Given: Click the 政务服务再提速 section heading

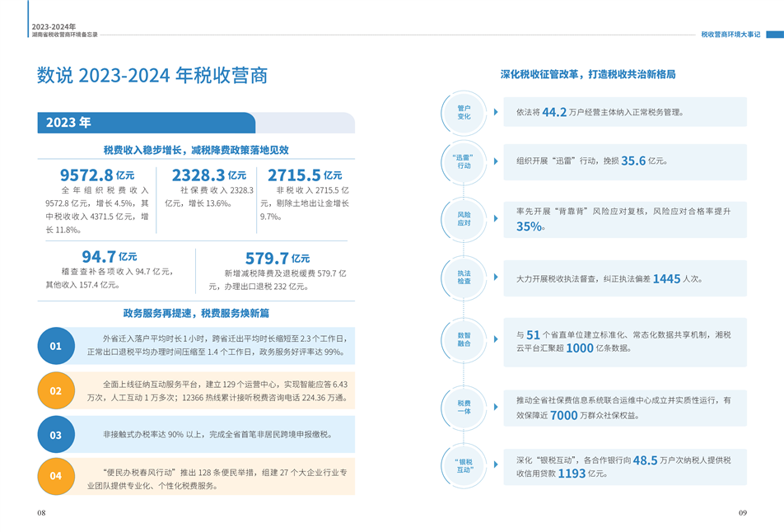Looking at the screenshot, I should [x=196, y=314].
